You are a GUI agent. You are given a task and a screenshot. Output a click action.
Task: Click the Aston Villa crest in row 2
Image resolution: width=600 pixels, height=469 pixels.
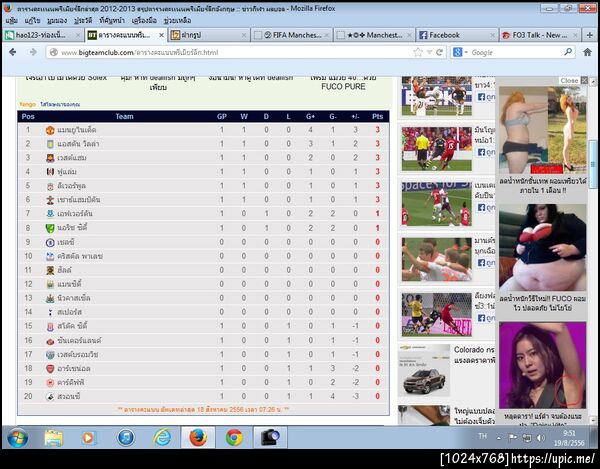click(x=50, y=144)
